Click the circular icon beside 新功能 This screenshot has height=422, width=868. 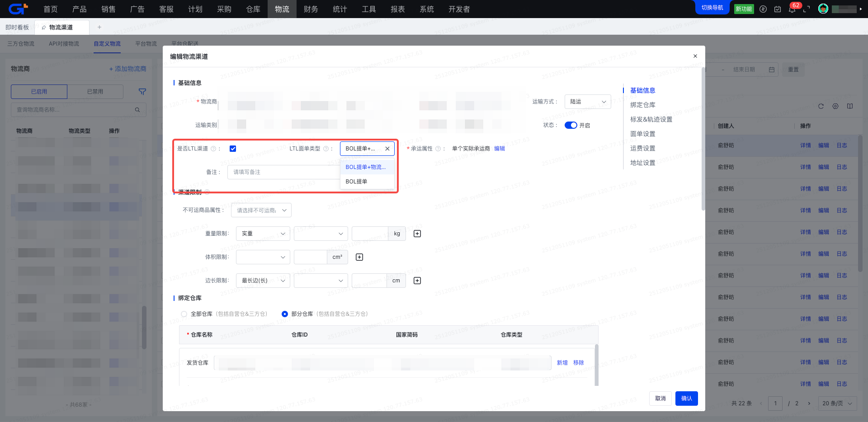click(763, 9)
